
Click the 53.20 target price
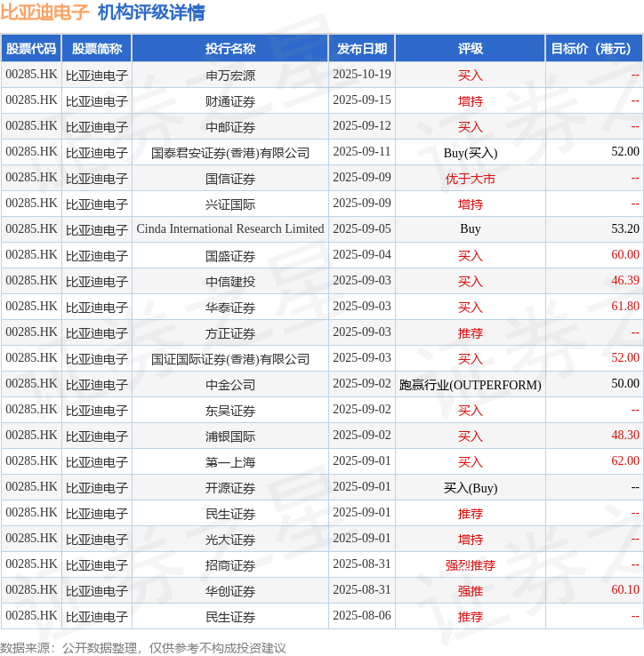(625, 229)
